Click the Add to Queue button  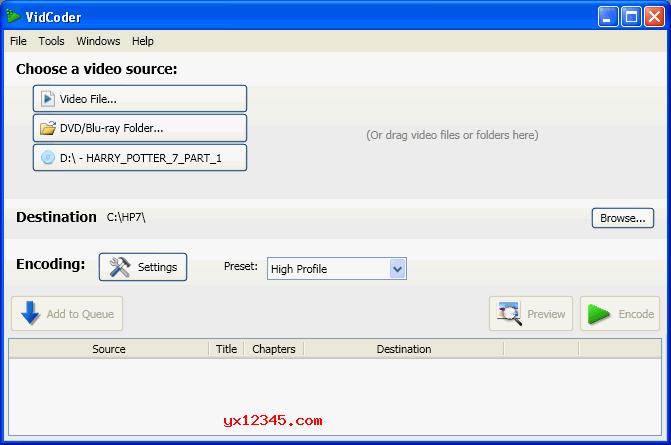pyautogui.click(x=67, y=314)
